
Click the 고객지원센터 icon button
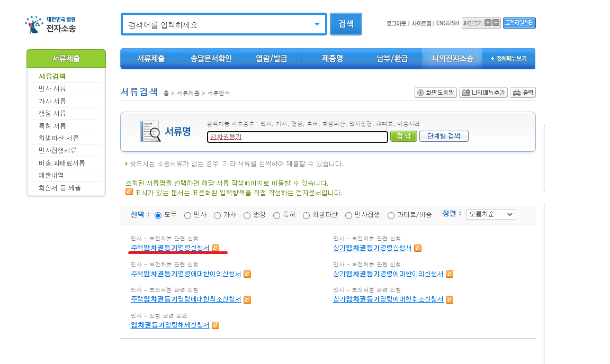pos(519,23)
